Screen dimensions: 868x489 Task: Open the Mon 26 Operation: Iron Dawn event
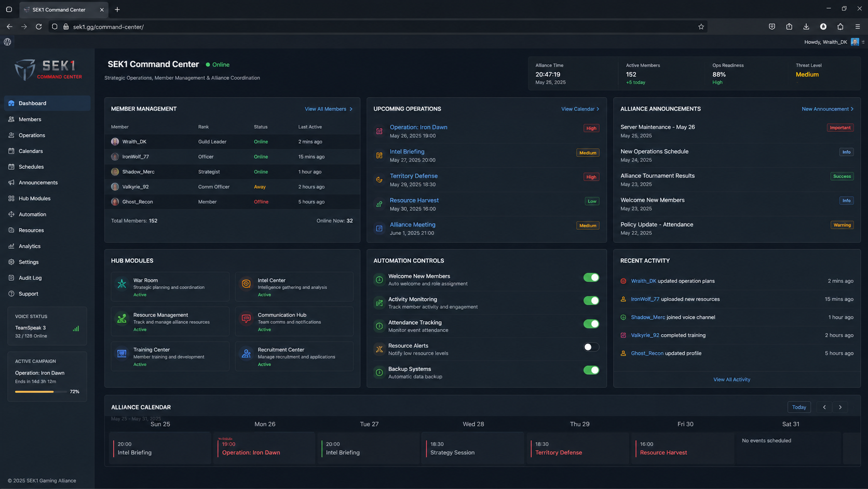265,448
